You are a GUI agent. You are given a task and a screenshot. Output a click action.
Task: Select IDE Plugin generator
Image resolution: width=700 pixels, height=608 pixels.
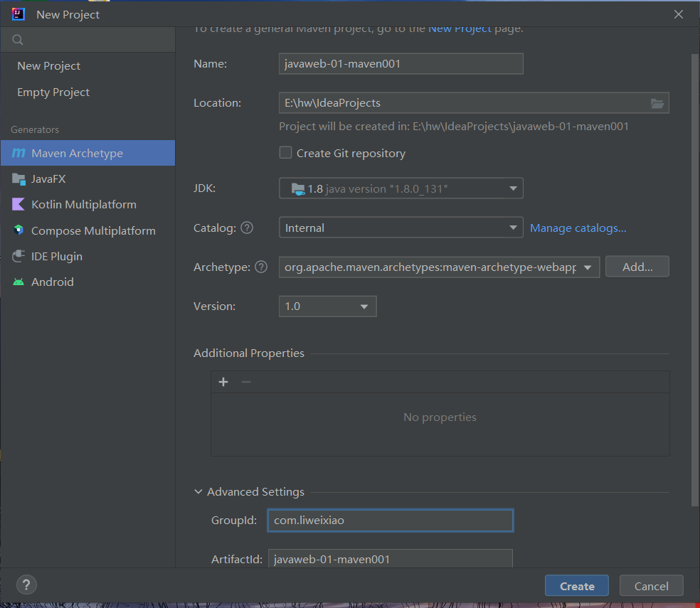coord(87,256)
